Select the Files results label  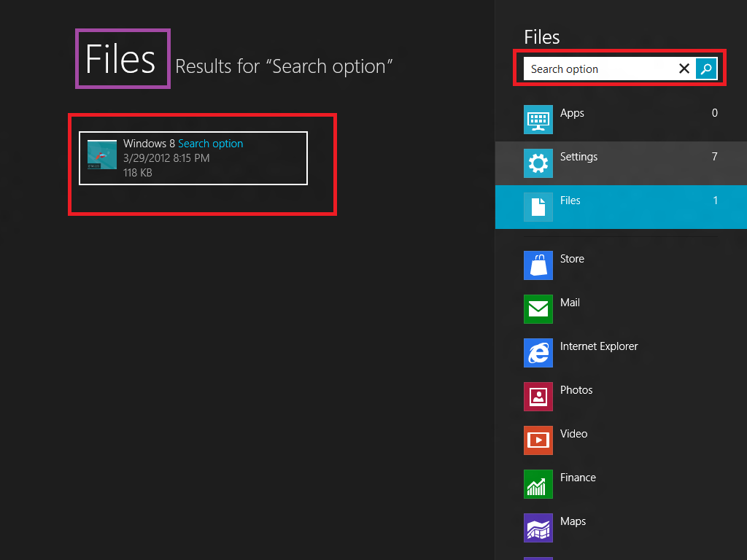pos(570,201)
